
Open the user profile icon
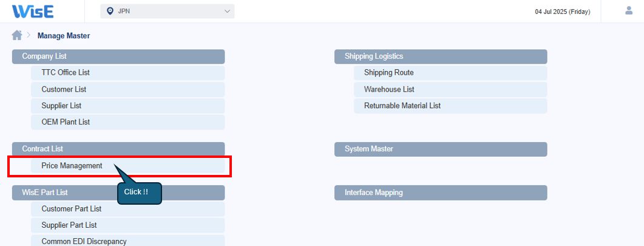[629, 11]
